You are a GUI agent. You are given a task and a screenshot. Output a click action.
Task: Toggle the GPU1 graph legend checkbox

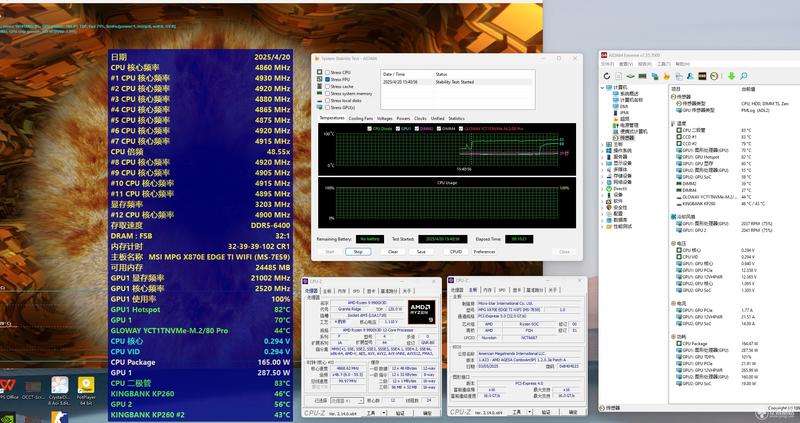[x=398, y=129]
